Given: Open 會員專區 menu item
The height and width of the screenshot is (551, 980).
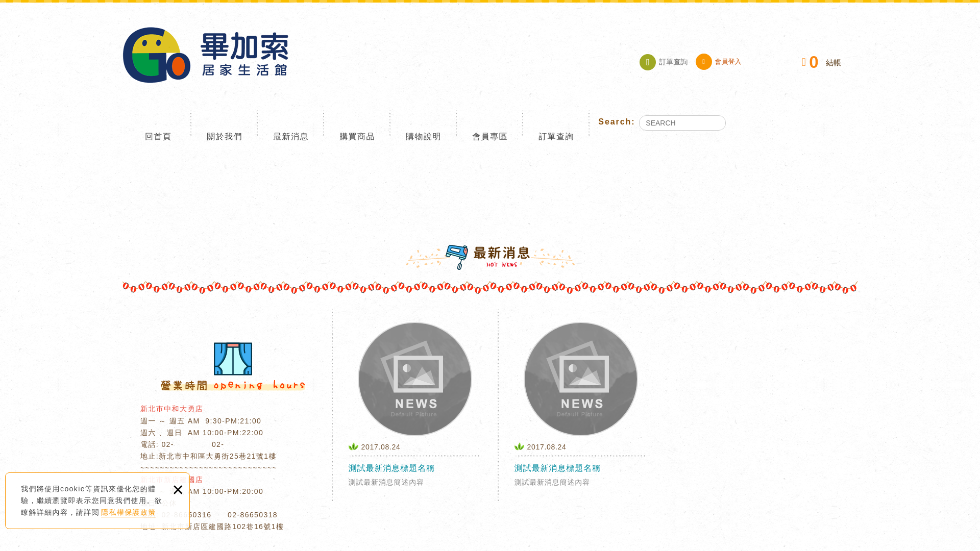Looking at the screenshot, I should [x=490, y=137].
